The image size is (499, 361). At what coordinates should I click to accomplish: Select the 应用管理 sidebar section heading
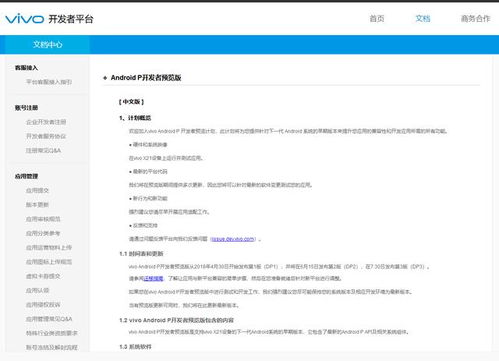[26, 176]
